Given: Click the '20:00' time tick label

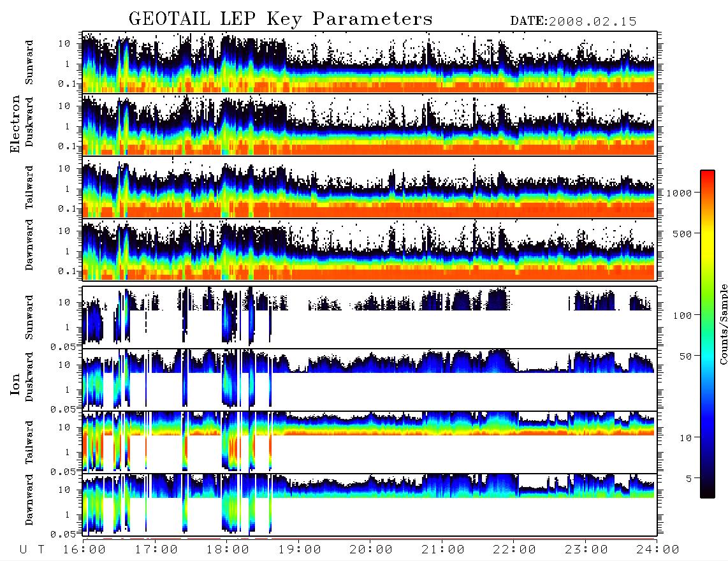Looking at the screenshot, I should pyautogui.click(x=371, y=550).
